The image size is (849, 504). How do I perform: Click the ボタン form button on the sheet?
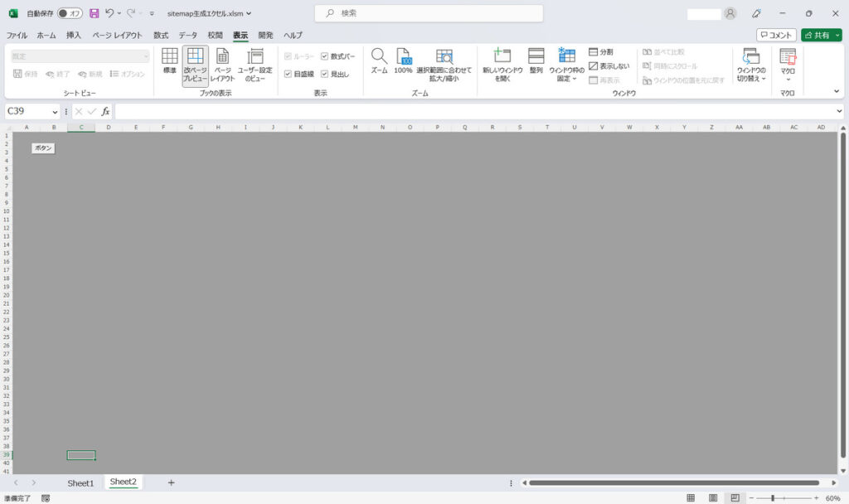click(x=43, y=148)
